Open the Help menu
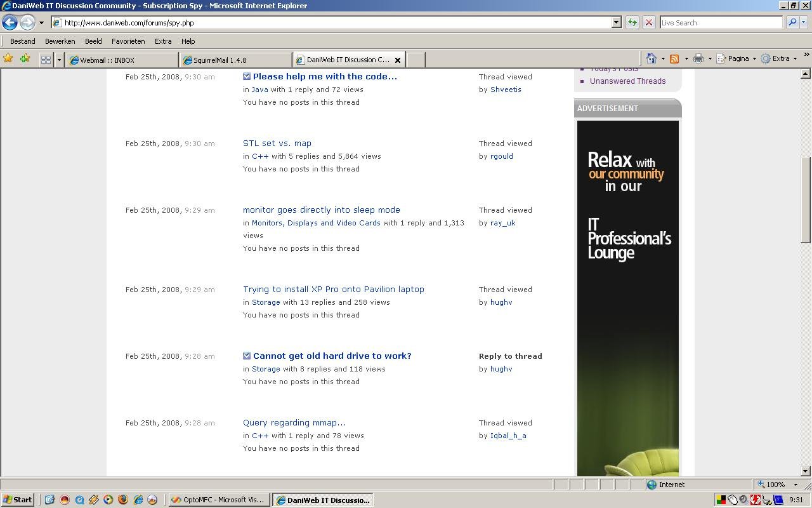 [188, 41]
